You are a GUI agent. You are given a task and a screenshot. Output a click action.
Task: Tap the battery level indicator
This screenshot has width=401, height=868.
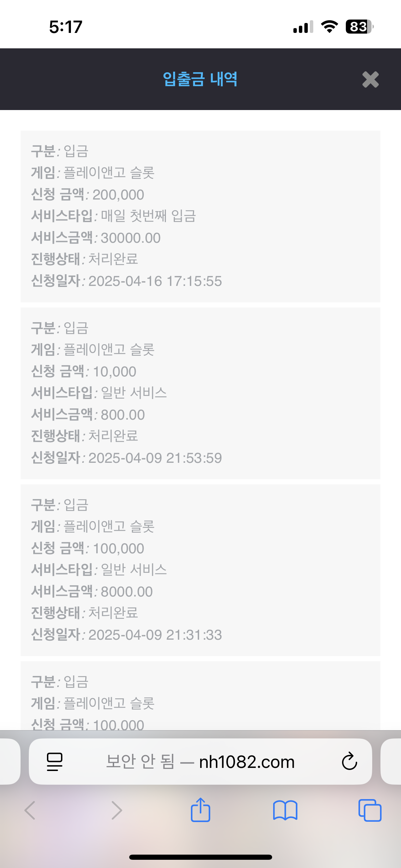pyautogui.click(x=359, y=27)
